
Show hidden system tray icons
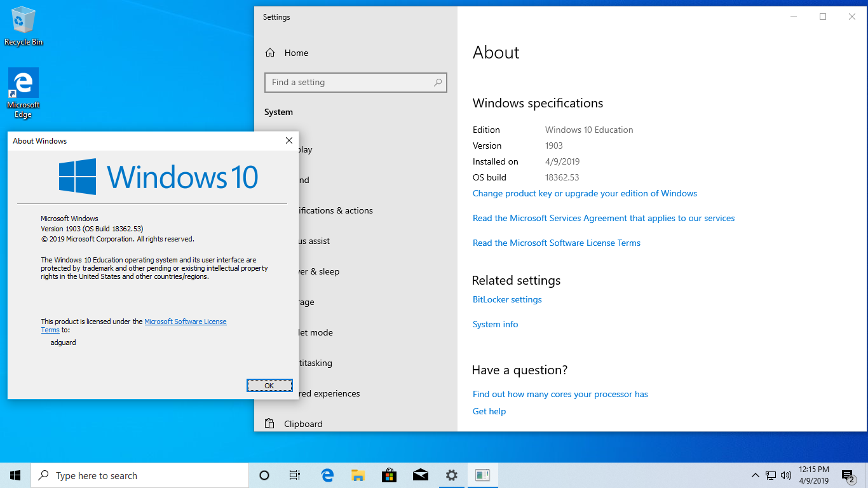pyautogui.click(x=755, y=475)
